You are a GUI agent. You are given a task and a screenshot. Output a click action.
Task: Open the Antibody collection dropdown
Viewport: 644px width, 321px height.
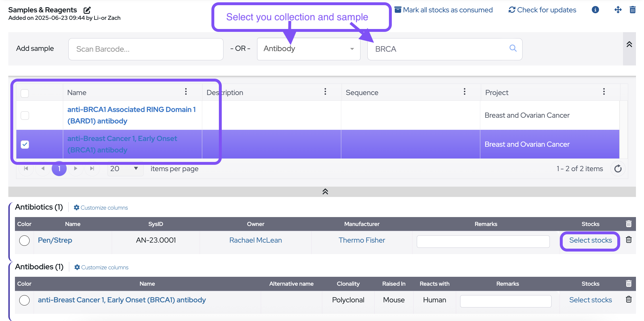click(308, 49)
